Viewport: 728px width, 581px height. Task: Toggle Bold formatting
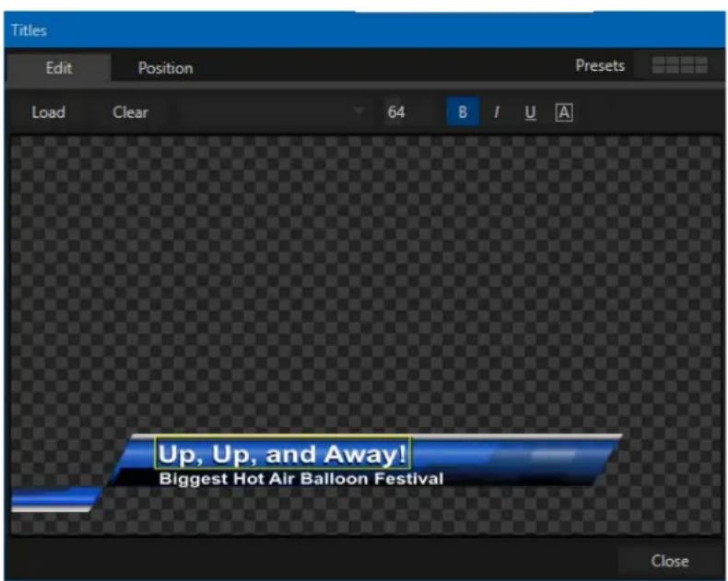(463, 111)
